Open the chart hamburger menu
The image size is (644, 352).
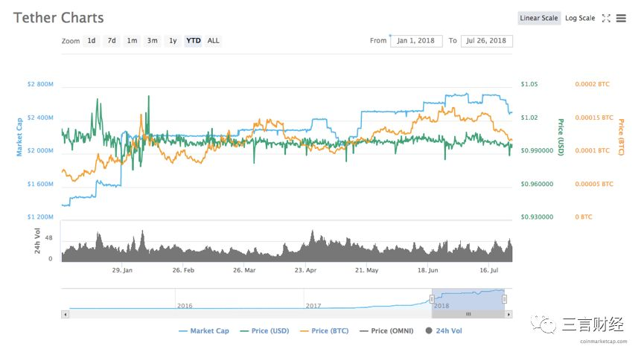(621, 18)
